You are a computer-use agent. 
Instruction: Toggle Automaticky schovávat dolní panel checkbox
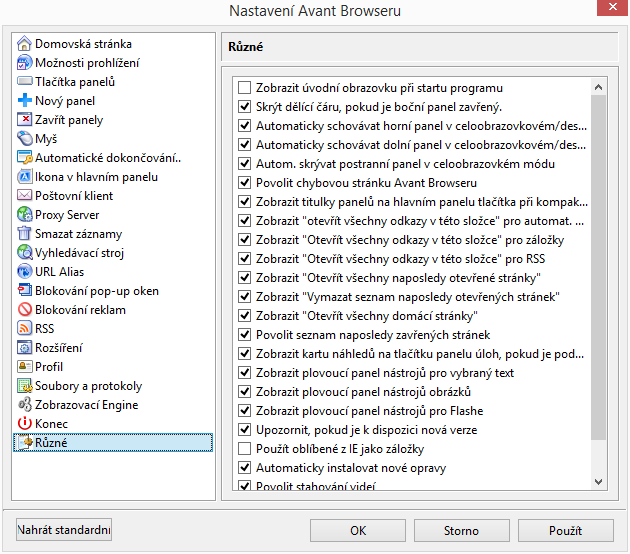click(244, 144)
